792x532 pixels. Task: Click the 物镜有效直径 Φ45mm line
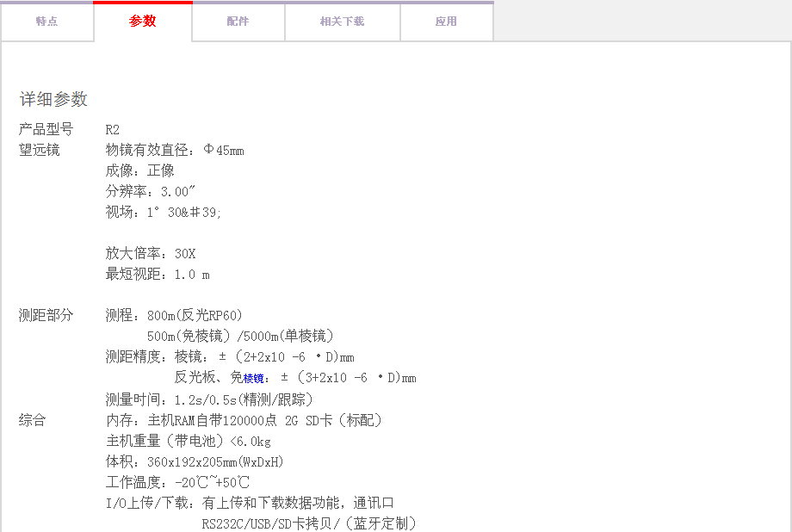(175, 151)
